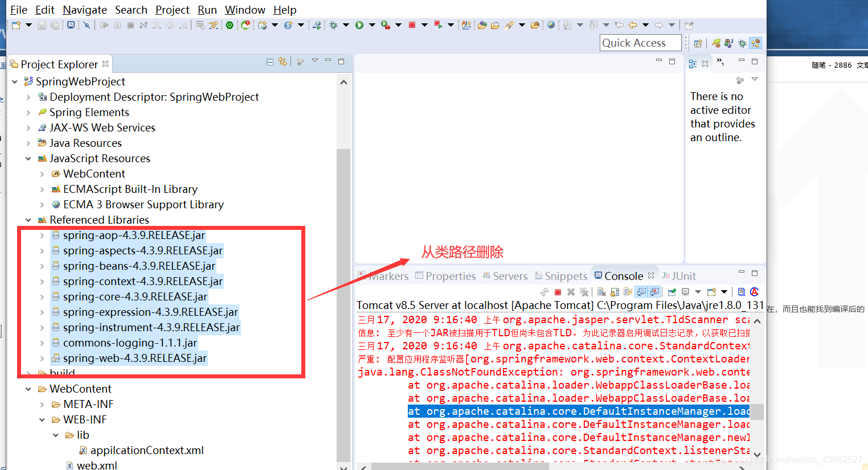
Task: Toggle Word Wrap in console toolbar
Action: point(628,292)
